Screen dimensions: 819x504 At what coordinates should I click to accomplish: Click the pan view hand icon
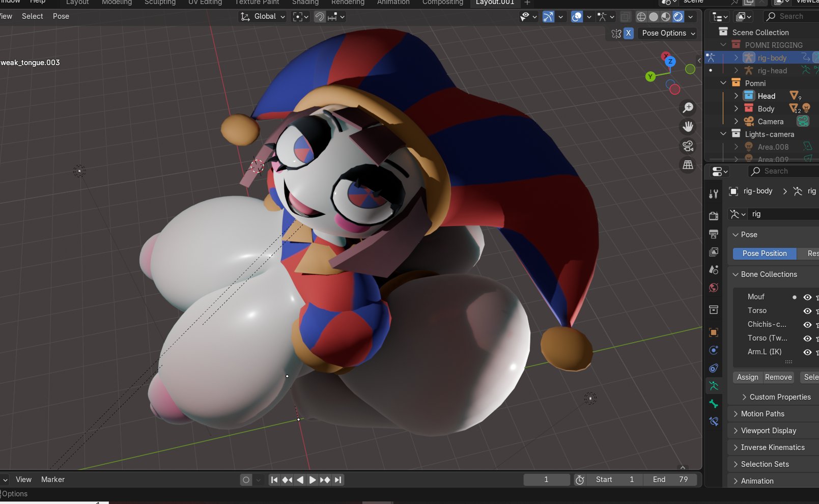click(688, 126)
